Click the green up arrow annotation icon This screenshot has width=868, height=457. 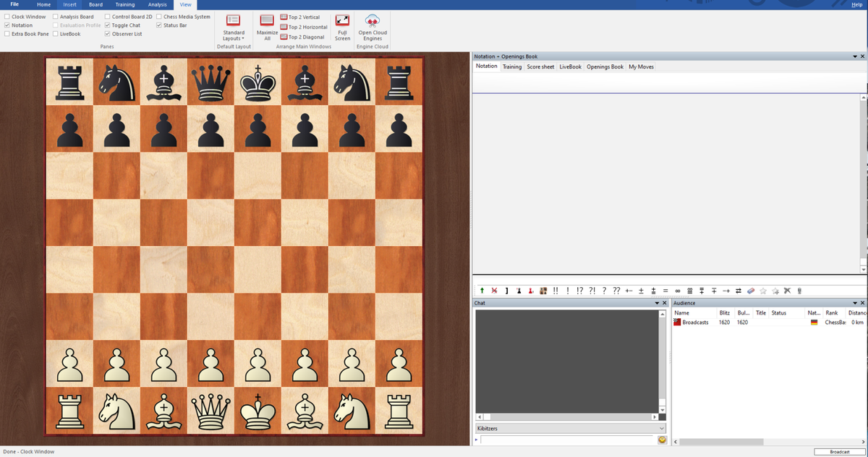(482, 291)
